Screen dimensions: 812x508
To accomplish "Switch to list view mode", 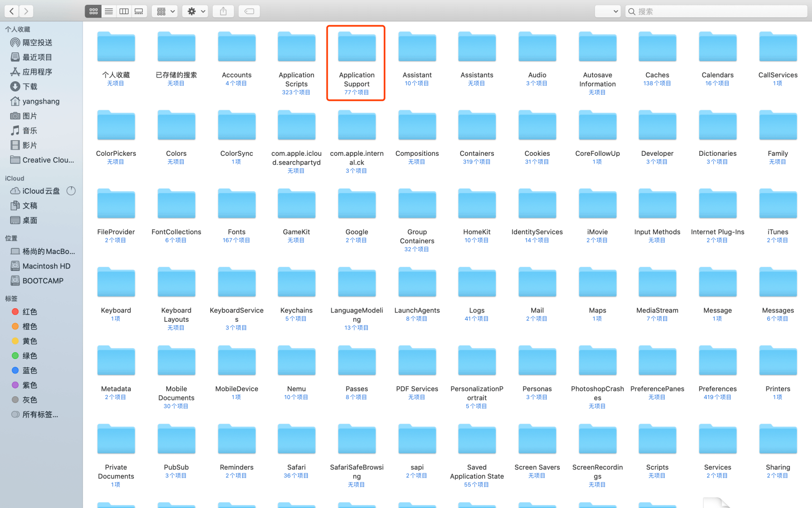I will tap(109, 11).
